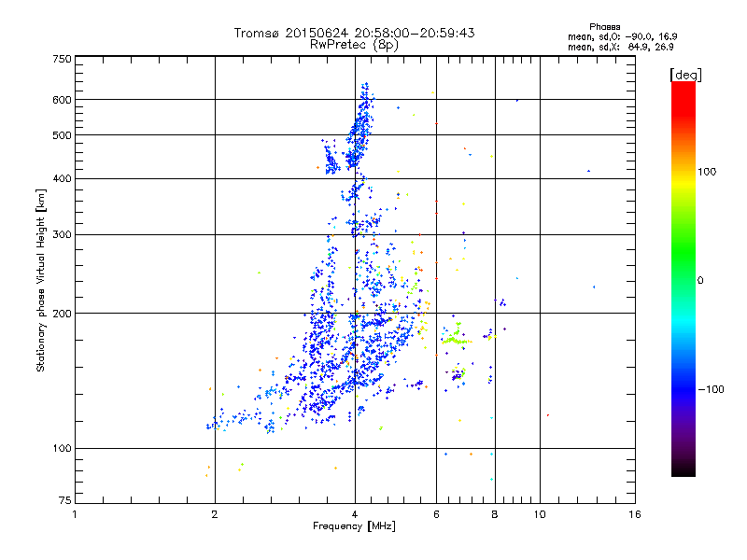Click the plot title 'Tromsø 20150624 20:58:00-20:59:43'
747x560 pixels.
354,33
